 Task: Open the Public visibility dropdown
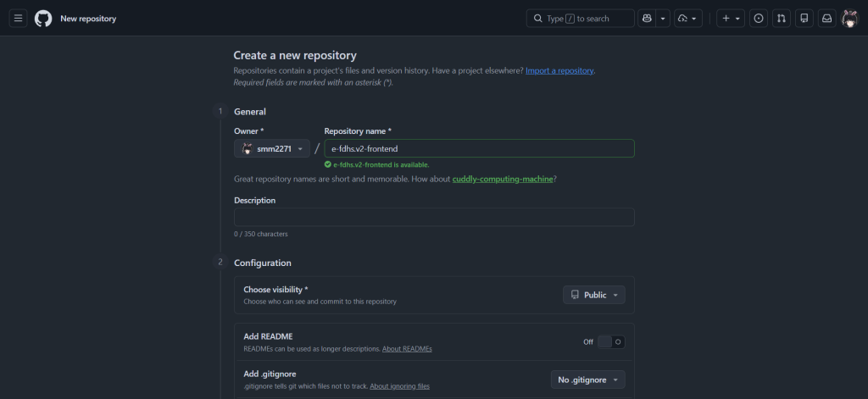(x=594, y=295)
